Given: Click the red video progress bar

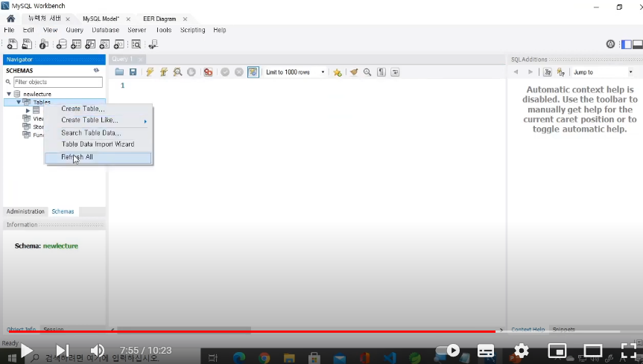Looking at the screenshot, I should (x=252, y=331).
